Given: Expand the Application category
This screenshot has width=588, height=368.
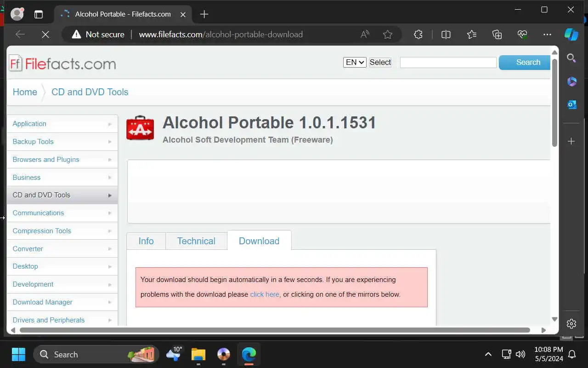Looking at the screenshot, I should [x=62, y=124].
